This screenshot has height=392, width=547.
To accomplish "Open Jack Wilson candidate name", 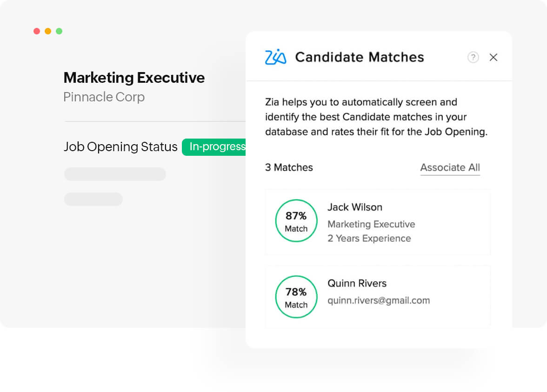I will click(x=354, y=207).
